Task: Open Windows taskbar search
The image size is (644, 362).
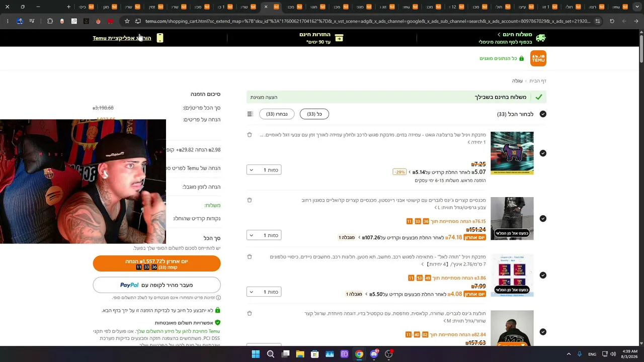Action: coord(271,354)
